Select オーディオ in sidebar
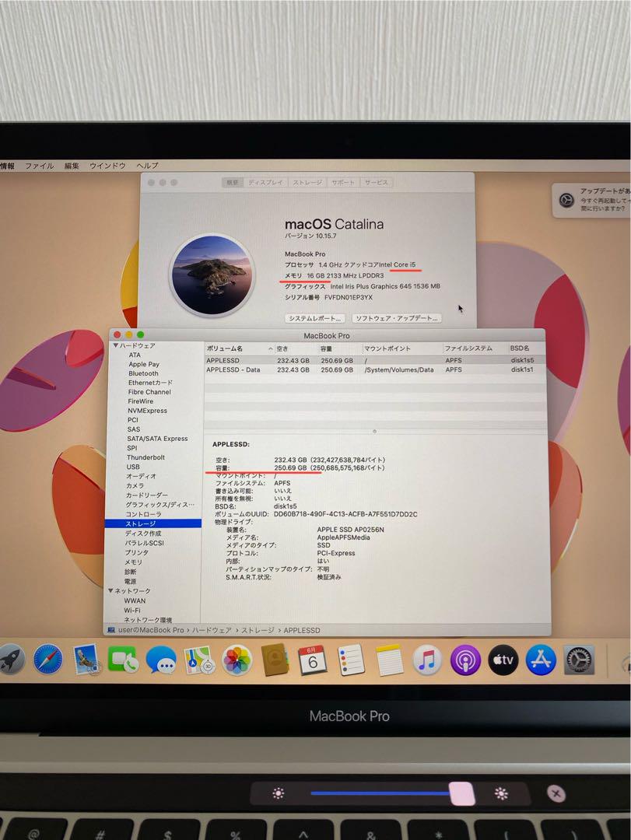This screenshot has height=840, width=631. click(x=141, y=476)
